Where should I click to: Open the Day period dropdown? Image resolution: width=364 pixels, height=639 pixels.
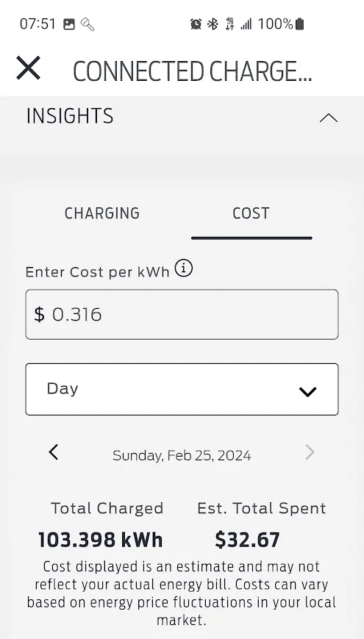[182, 389]
